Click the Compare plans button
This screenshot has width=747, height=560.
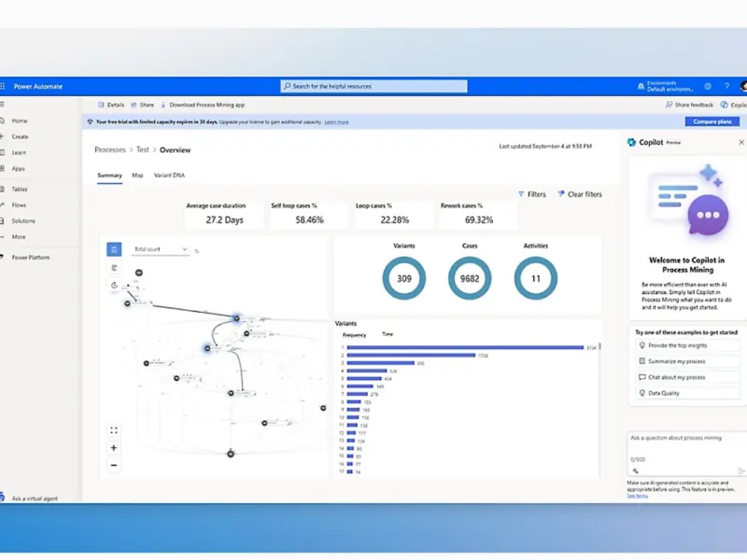pos(712,121)
